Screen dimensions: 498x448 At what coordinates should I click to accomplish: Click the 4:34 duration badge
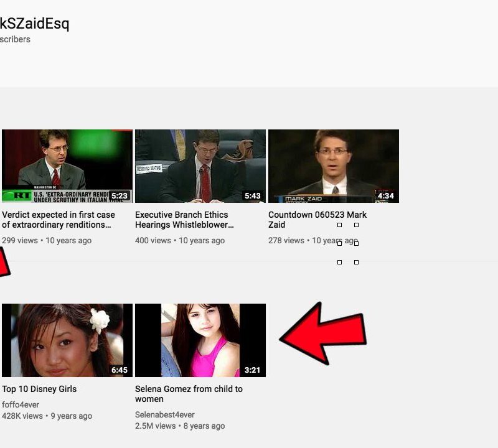click(x=385, y=196)
